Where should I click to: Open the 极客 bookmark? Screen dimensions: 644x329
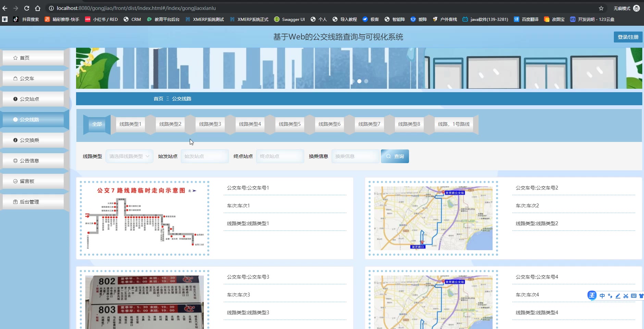click(x=371, y=20)
